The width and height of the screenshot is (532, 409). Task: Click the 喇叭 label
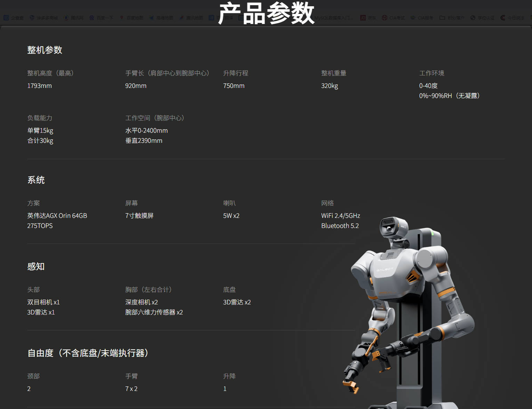[229, 203]
